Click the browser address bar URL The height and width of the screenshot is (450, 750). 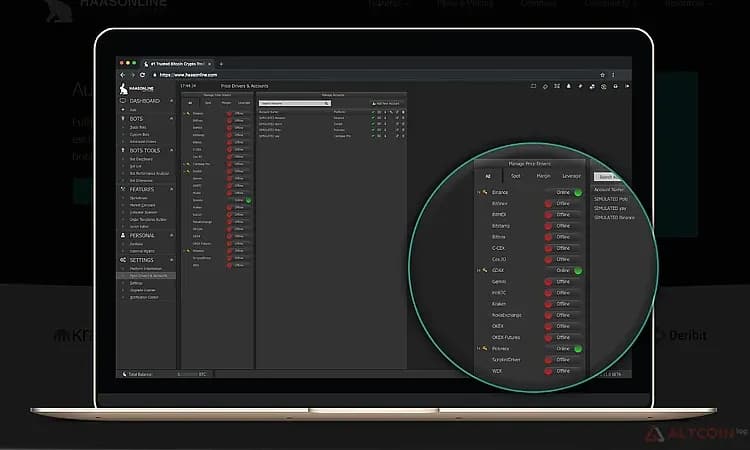[x=188, y=75]
